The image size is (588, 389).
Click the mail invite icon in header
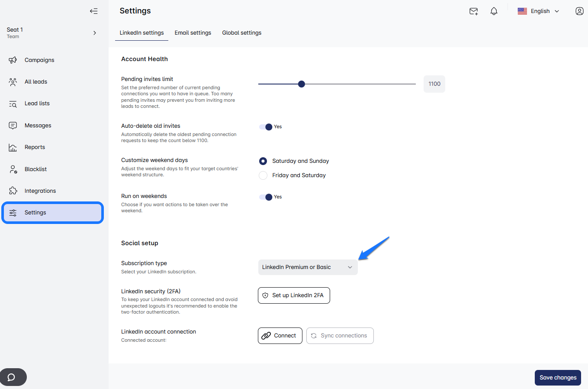[473, 11]
